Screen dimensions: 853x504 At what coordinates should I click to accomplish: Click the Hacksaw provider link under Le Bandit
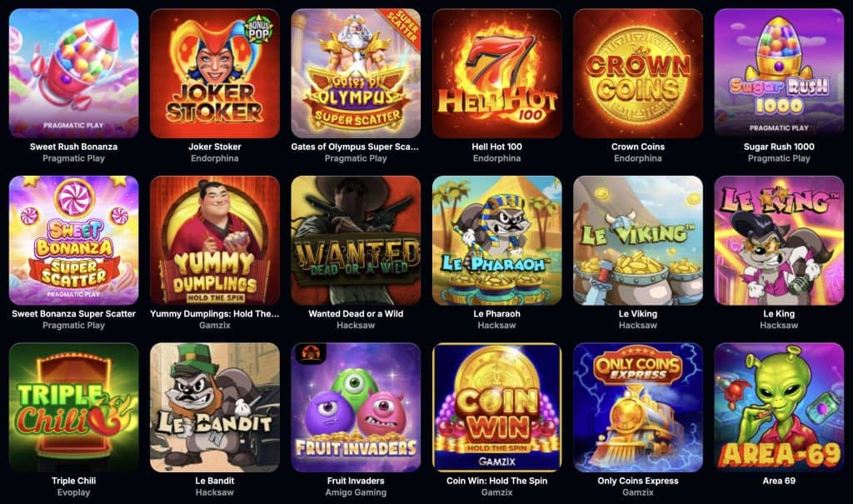click(215, 492)
